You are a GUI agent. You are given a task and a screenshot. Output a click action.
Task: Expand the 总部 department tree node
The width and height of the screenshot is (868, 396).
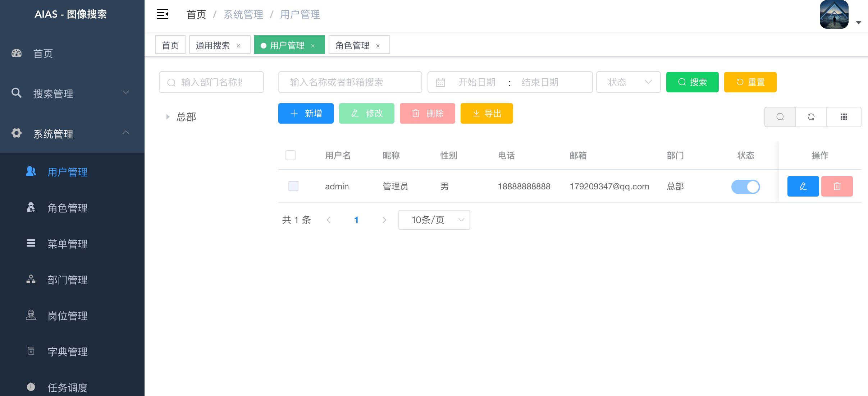pos(168,117)
